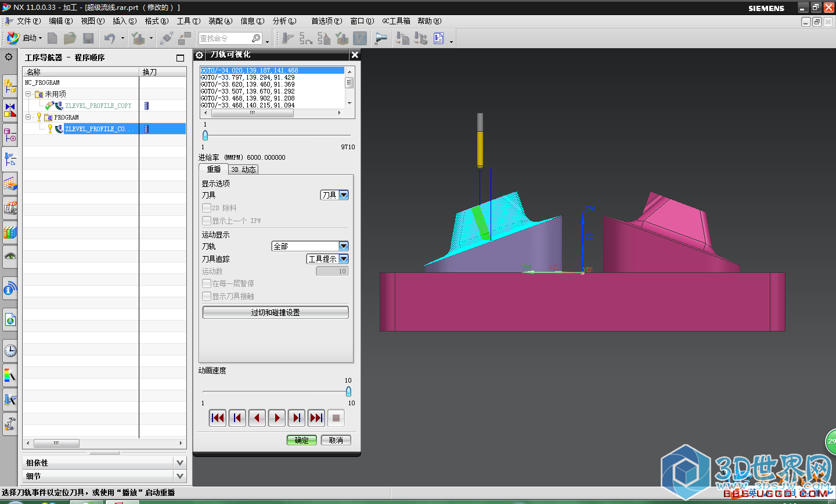Click the 过切和碰撞设置 button
The image size is (836, 504).
[x=275, y=312]
